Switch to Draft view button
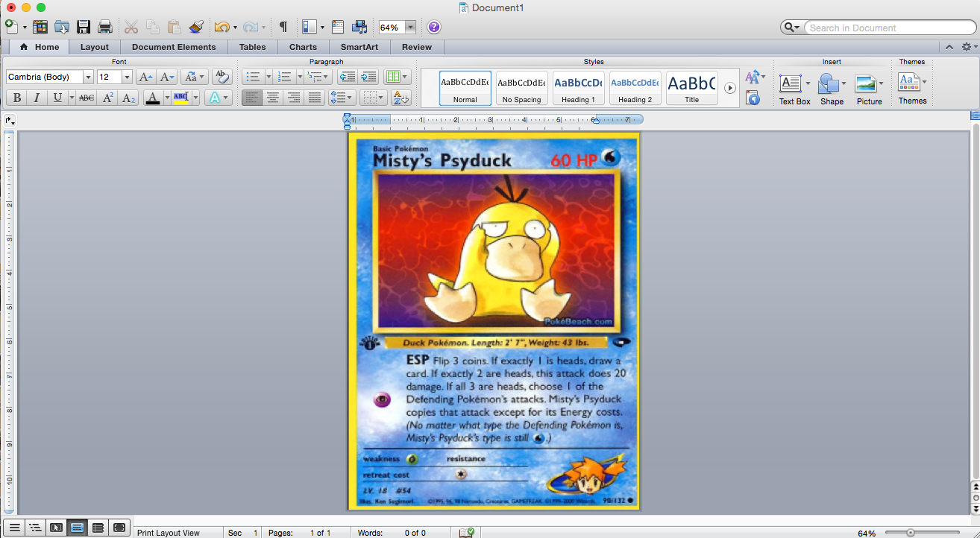Image resolution: width=980 pixels, height=538 pixels. pos(14,528)
